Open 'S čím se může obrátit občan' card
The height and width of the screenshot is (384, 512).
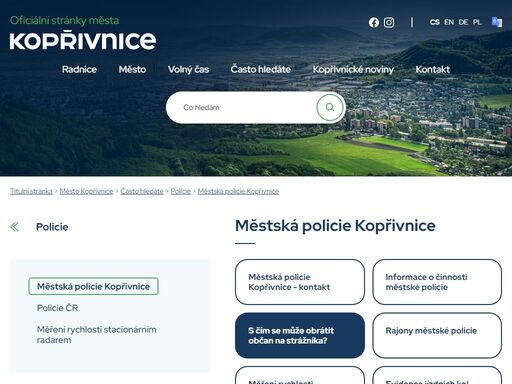click(300, 335)
